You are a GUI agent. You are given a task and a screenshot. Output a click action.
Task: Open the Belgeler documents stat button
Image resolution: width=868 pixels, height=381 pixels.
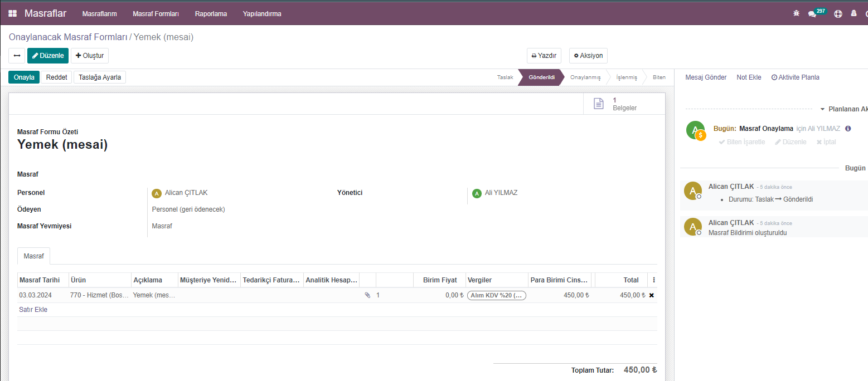[617, 104]
